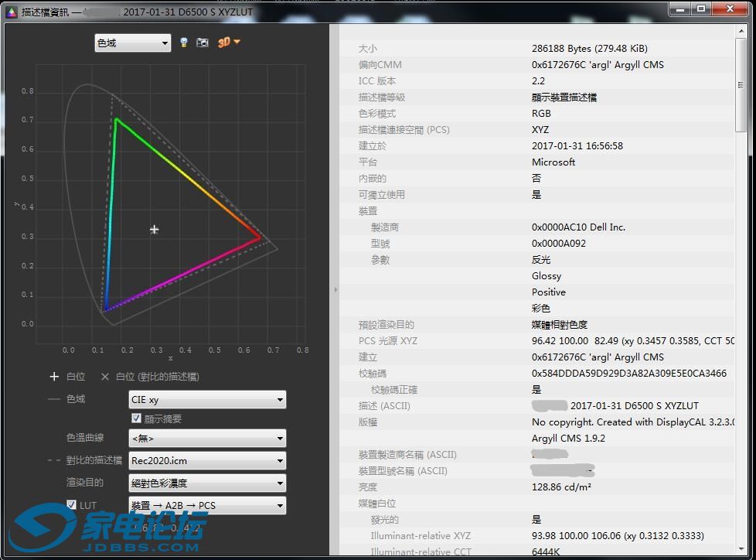Open the CIE xy colorspace dropdown
The height and width of the screenshot is (560, 756).
tap(207, 400)
